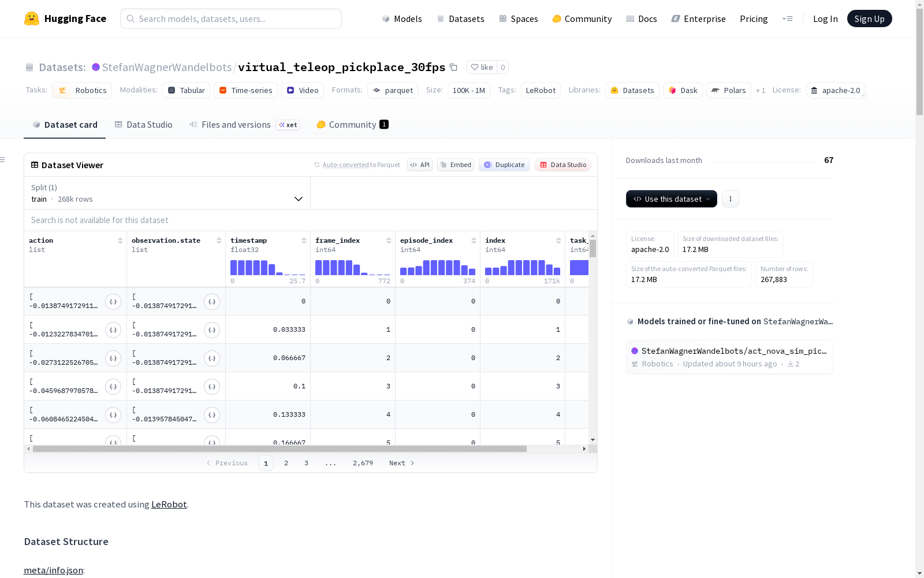This screenshot has height=578, width=924.
Task: Expand the action cell in the 0.1 row
Action: (113, 387)
